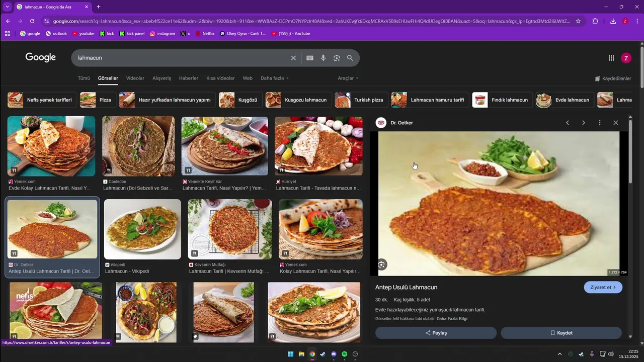This screenshot has width=644, height=362.
Task: Select the Nefis yemek tarifleri chip
Action: coord(42,100)
